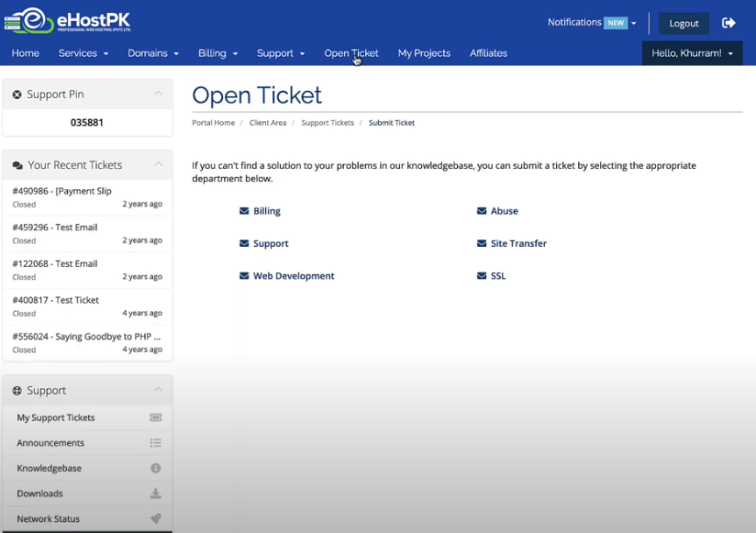The height and width of the screenshot is (533, 756).
Task: Open the Notifications dropdown
Action: pyautogui.click(x=592, y=23)
